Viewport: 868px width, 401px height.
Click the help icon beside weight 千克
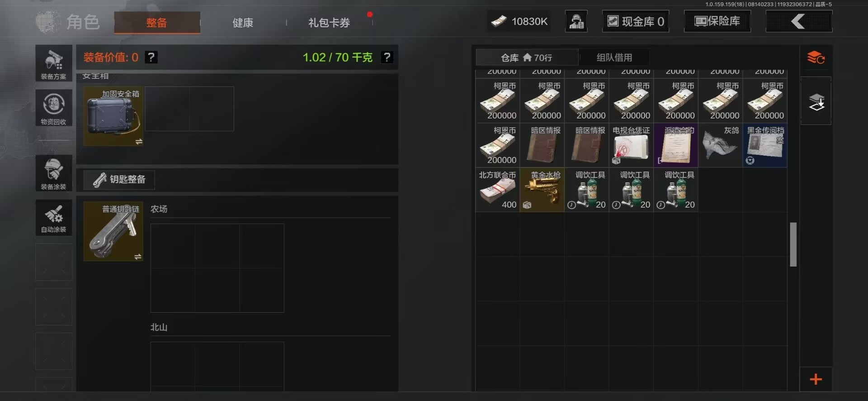(x=387, y=57)
